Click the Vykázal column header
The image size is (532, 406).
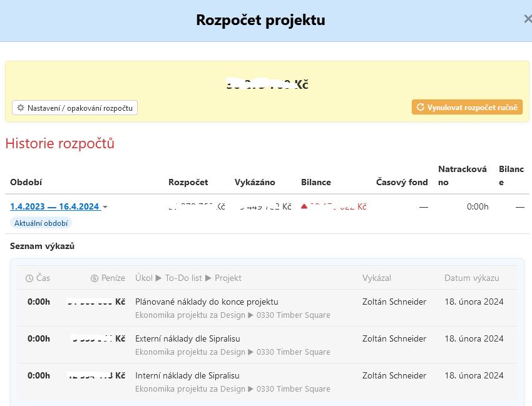(x=377, y=278)
